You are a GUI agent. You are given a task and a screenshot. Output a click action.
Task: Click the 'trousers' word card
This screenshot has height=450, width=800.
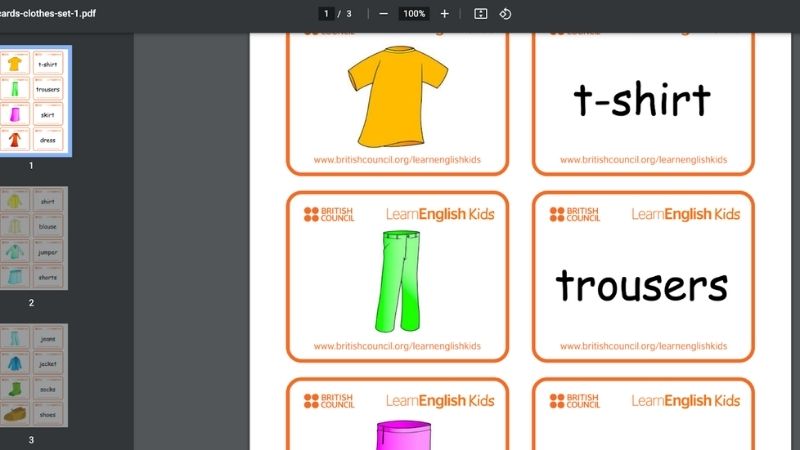643,277
